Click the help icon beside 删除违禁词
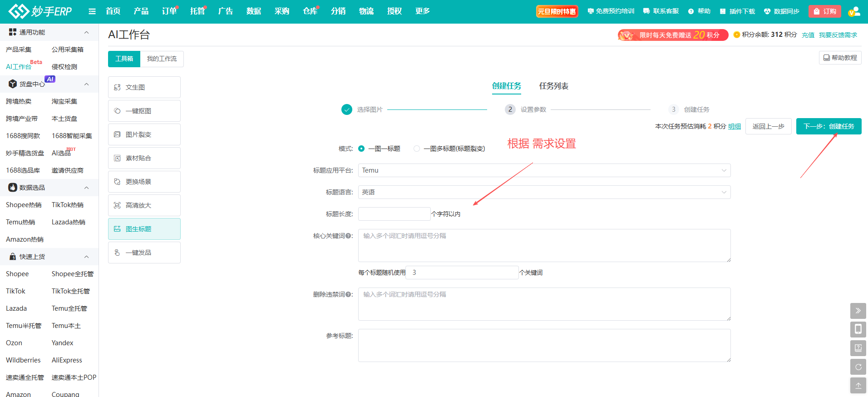868x397 pixels. (348, 295)
